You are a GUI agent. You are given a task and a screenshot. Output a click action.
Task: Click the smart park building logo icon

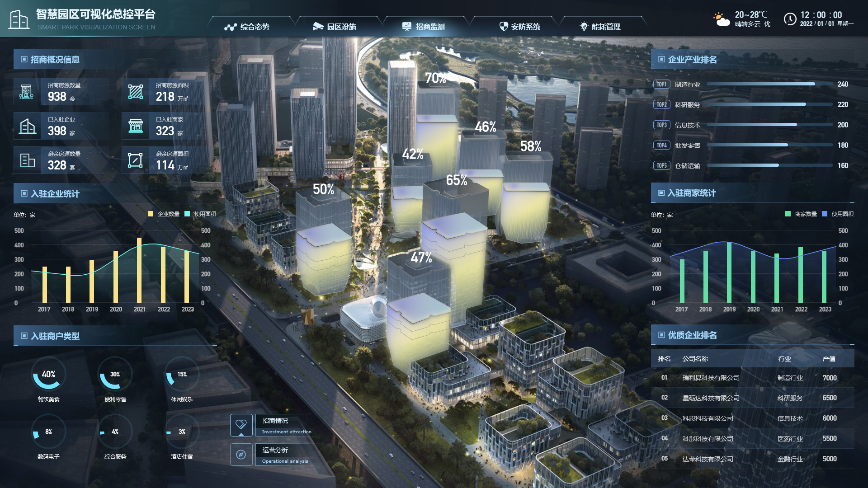pos(19,19)
